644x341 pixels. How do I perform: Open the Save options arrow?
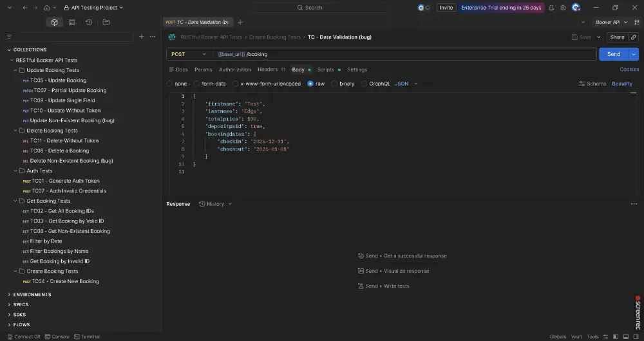click(x=598, y=37)
